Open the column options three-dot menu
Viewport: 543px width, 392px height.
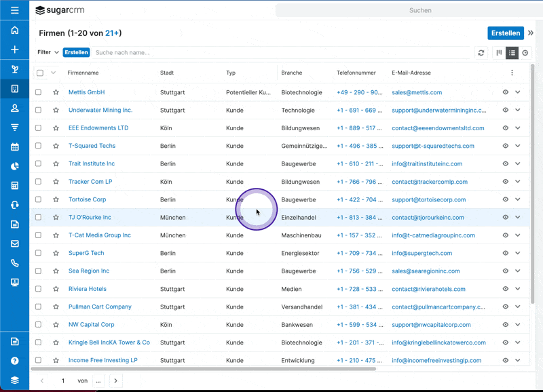point(512,73)
